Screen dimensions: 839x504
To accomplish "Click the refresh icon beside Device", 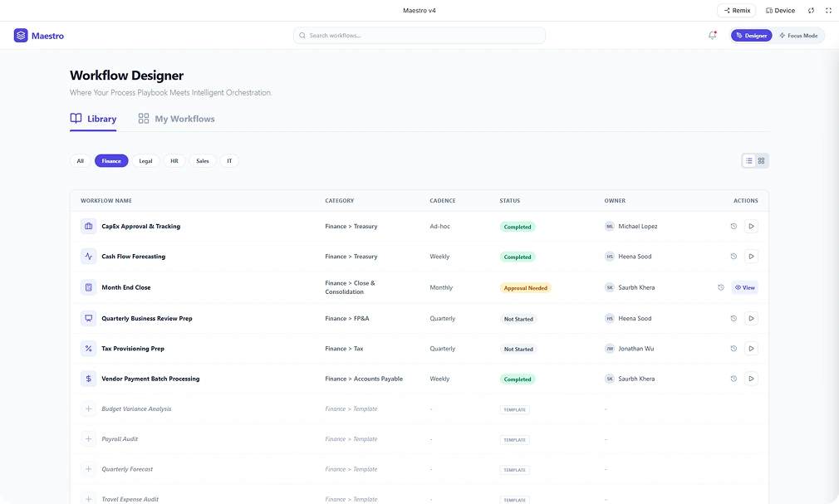I will click(x=811, y=11).
